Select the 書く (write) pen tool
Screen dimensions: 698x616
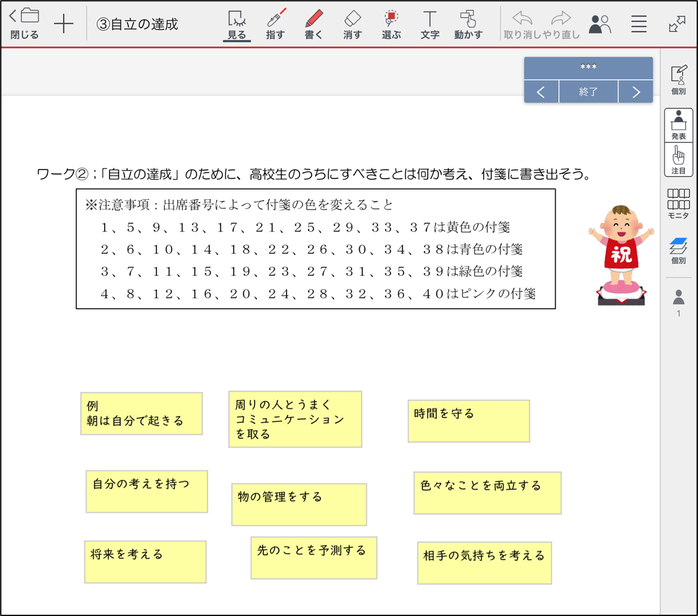[x=314, y=24]
